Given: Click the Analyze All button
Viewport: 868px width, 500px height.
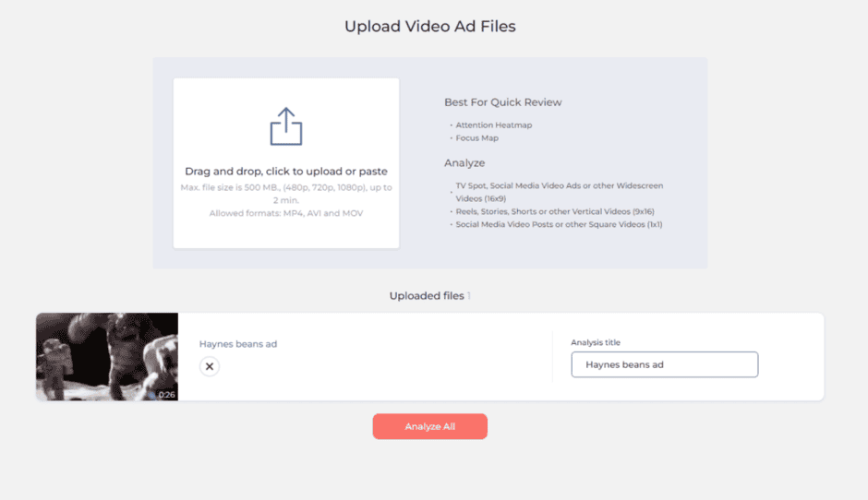Looking at the screenshot, I should click(x=429, y=426).
